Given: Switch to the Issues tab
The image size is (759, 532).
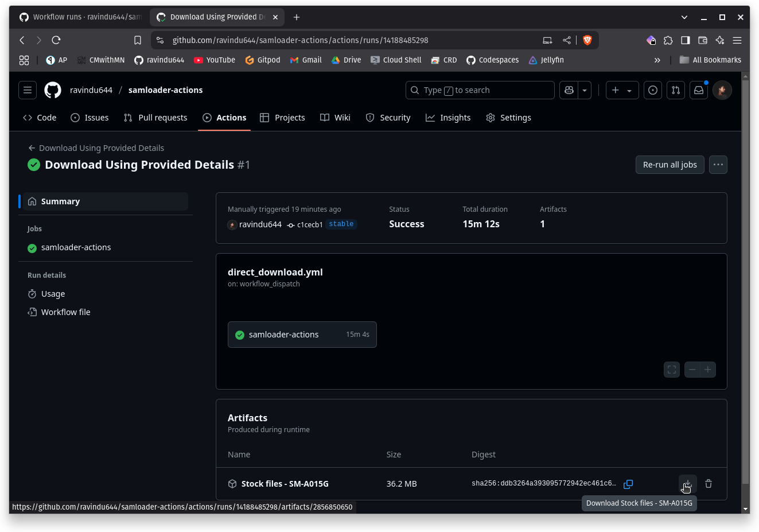Looking at the screenshot, I should [x=89, y=118].
